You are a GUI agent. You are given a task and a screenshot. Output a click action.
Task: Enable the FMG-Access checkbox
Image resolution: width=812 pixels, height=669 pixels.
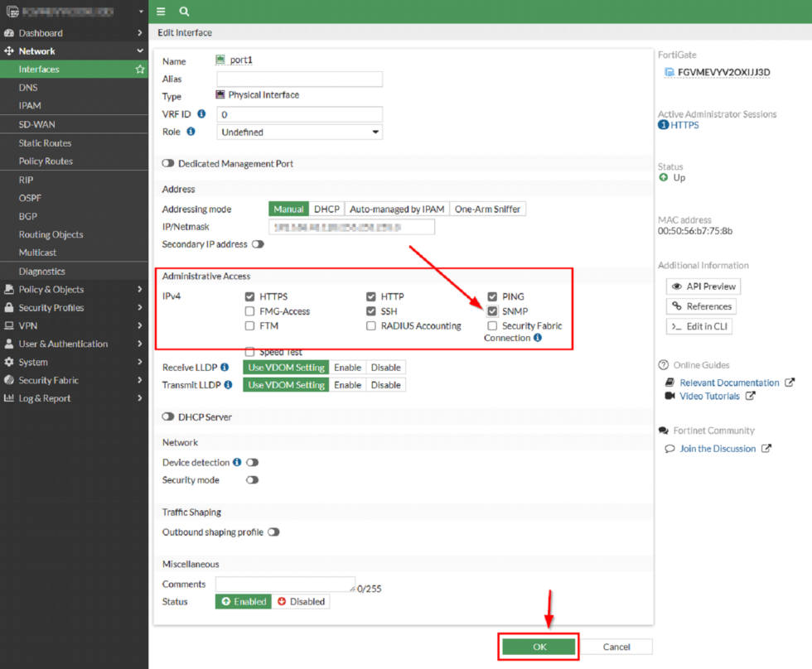tap(249, 311)
